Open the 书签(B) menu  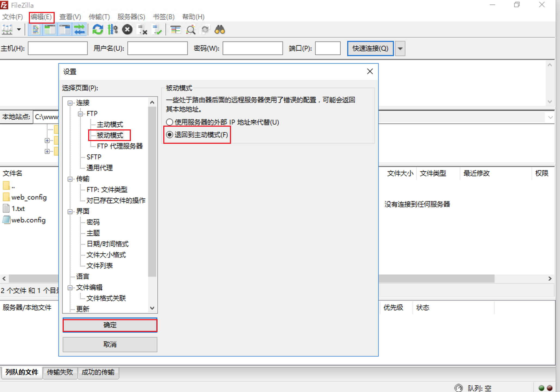click(x=164, y=17)
